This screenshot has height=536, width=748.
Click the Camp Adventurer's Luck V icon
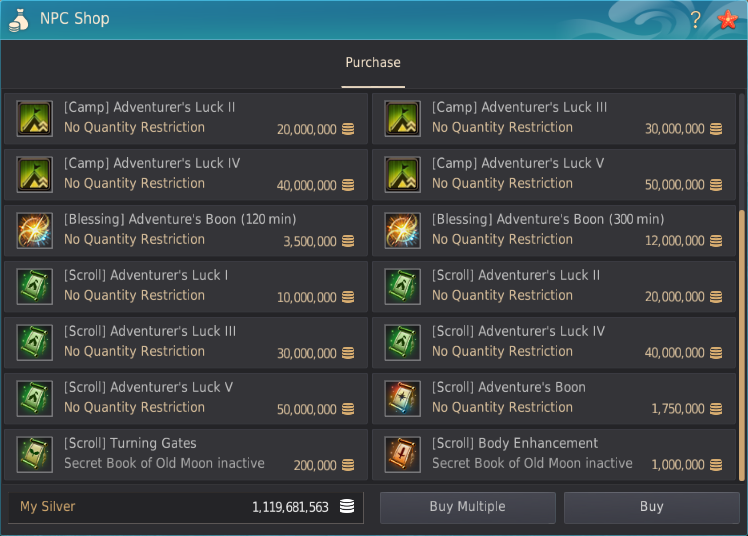(x=403, y=175)
